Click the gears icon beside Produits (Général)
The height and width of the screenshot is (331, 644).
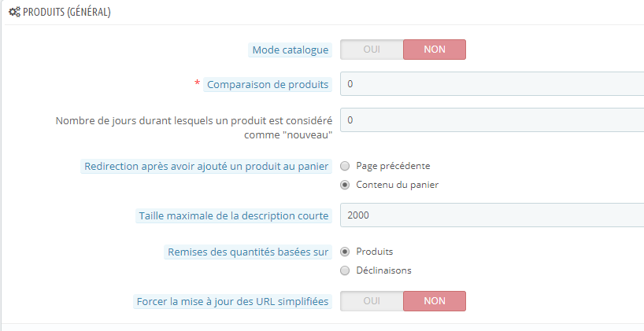click(x=14, y=13)
